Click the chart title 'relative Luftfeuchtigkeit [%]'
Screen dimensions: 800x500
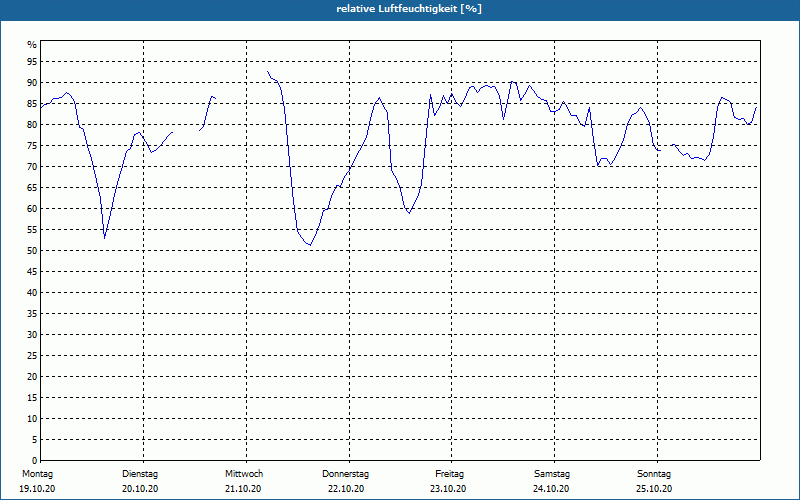click(409, 9)
